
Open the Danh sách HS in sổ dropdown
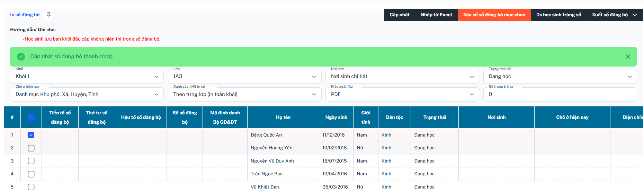coord(244,94)
